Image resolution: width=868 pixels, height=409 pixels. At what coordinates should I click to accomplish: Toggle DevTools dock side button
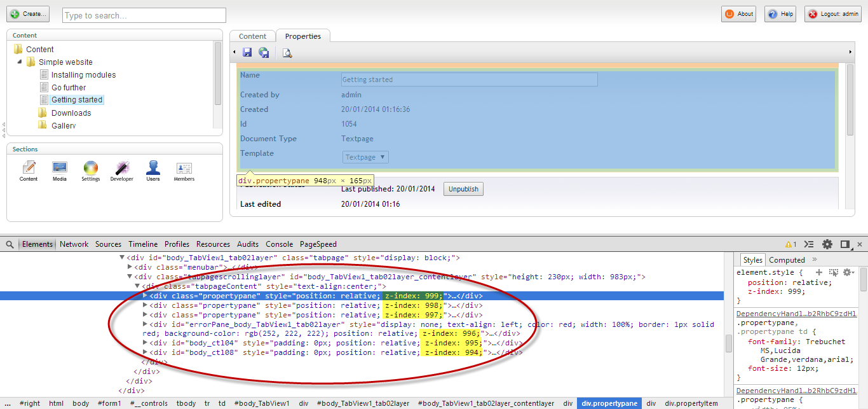click(x=844, y=244)
